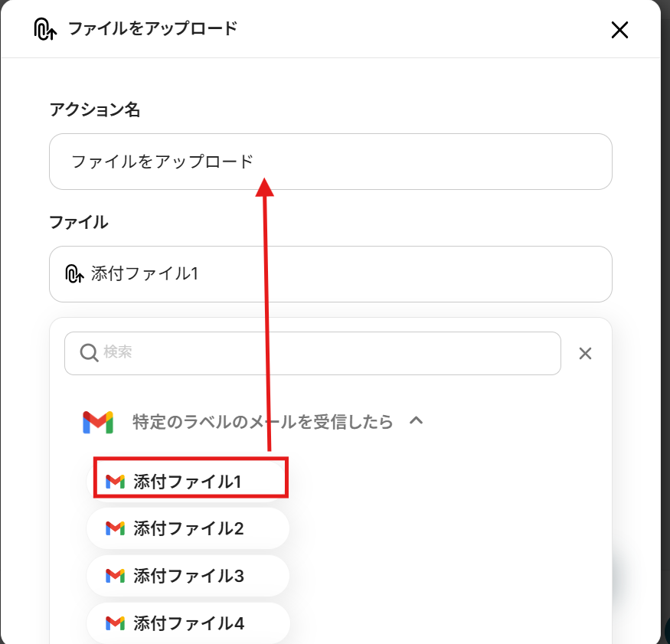Focus the アクション名 text field
670x644 pixels.
pyautogui.click(x=330, y=162)
